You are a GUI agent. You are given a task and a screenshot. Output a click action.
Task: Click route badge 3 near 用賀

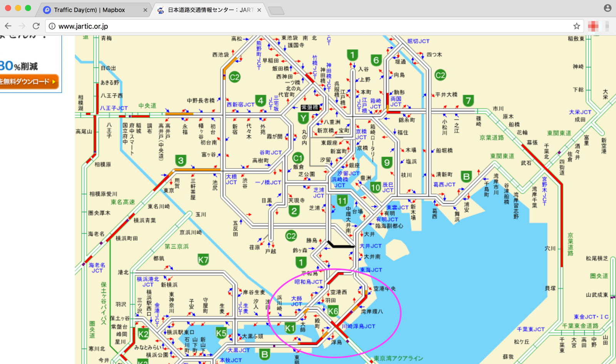pyautogui.click(x=180, y=160)
